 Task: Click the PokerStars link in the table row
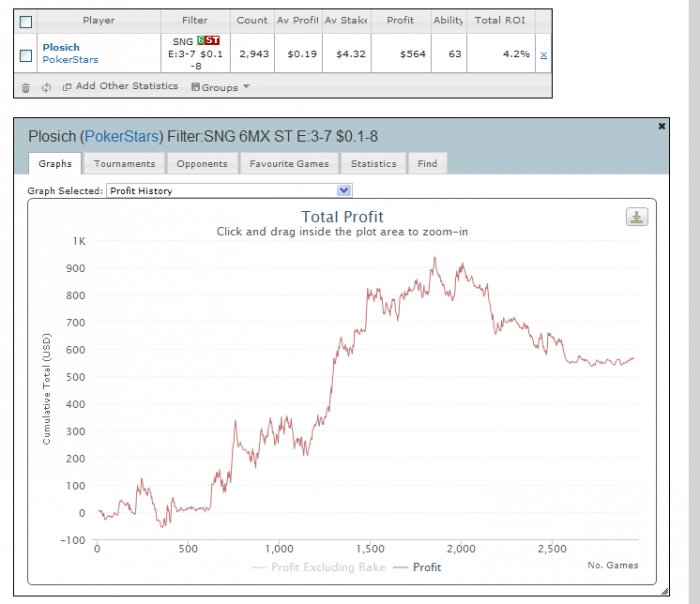coord(70,60)
